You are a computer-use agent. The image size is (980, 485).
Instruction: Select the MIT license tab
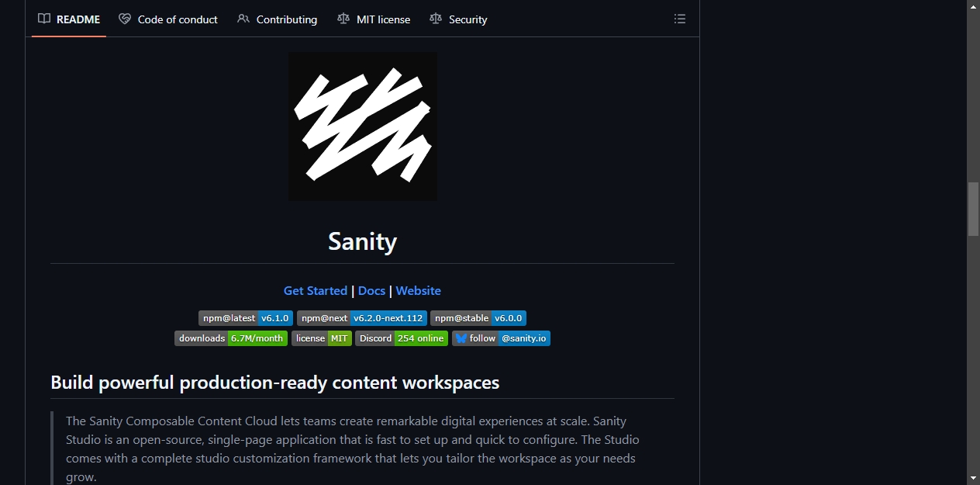[374, 19]
